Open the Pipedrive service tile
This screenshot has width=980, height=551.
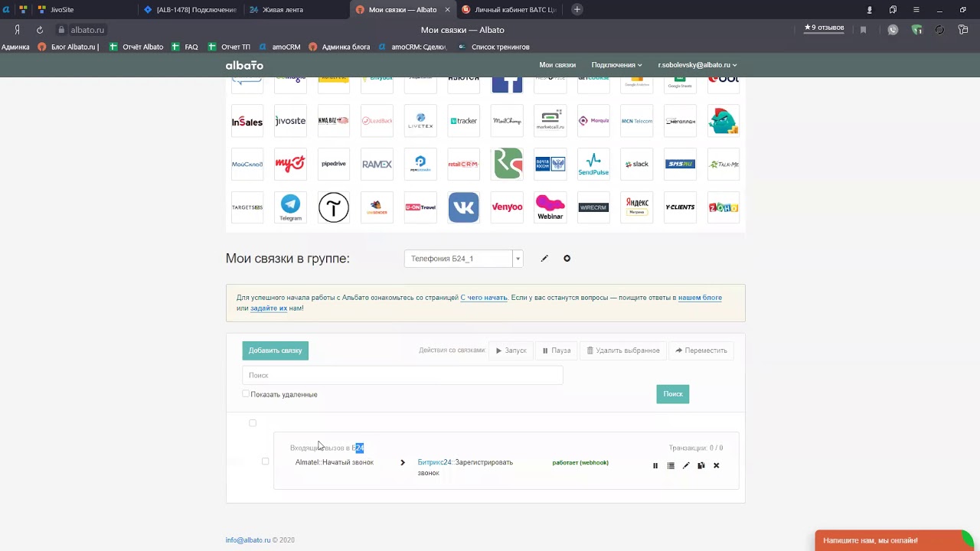(x=334, y=164)
